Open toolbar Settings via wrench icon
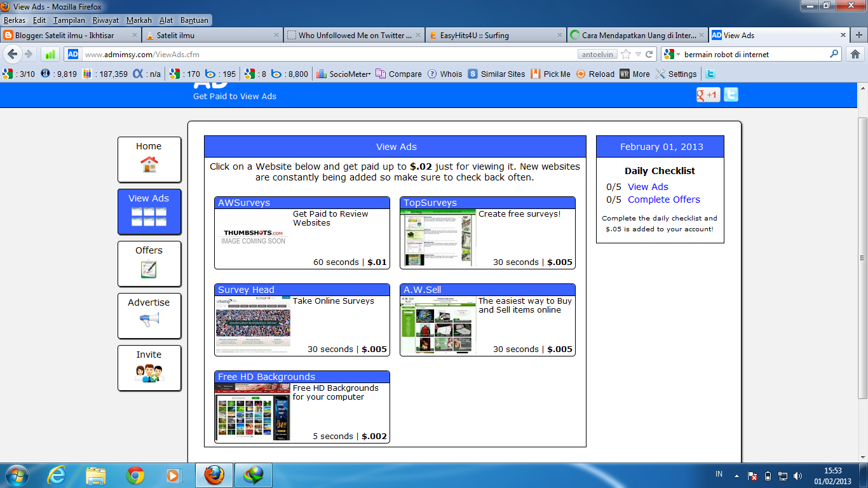The height and width of the screenshot is (488, 868). (661, 74)
